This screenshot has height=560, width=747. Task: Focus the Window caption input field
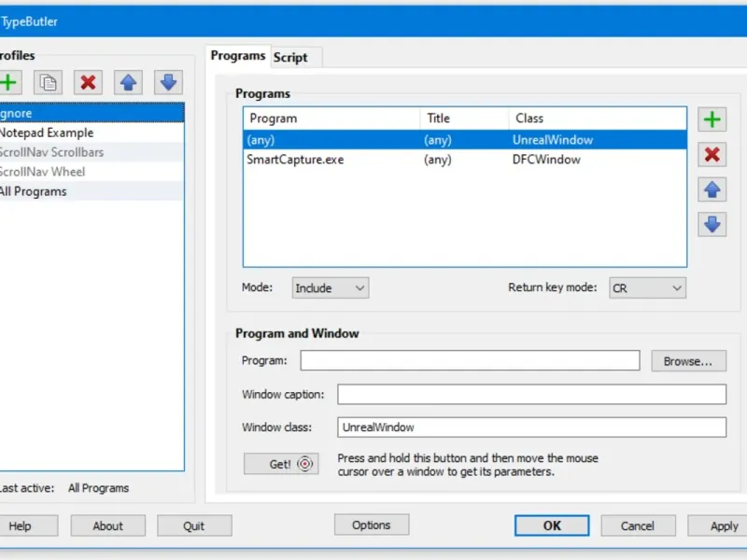pyautogui.click(x=531, y=394)
